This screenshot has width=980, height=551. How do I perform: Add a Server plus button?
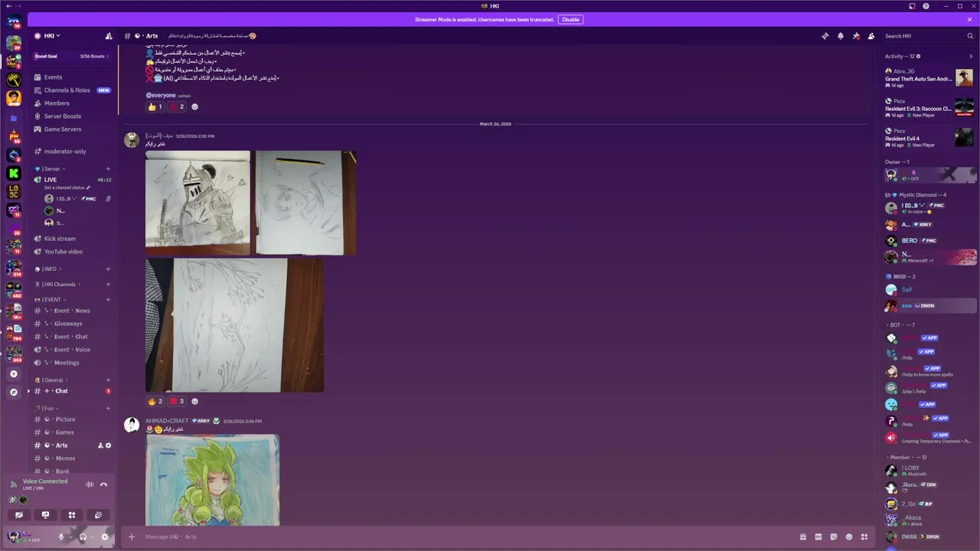[14, 374]
